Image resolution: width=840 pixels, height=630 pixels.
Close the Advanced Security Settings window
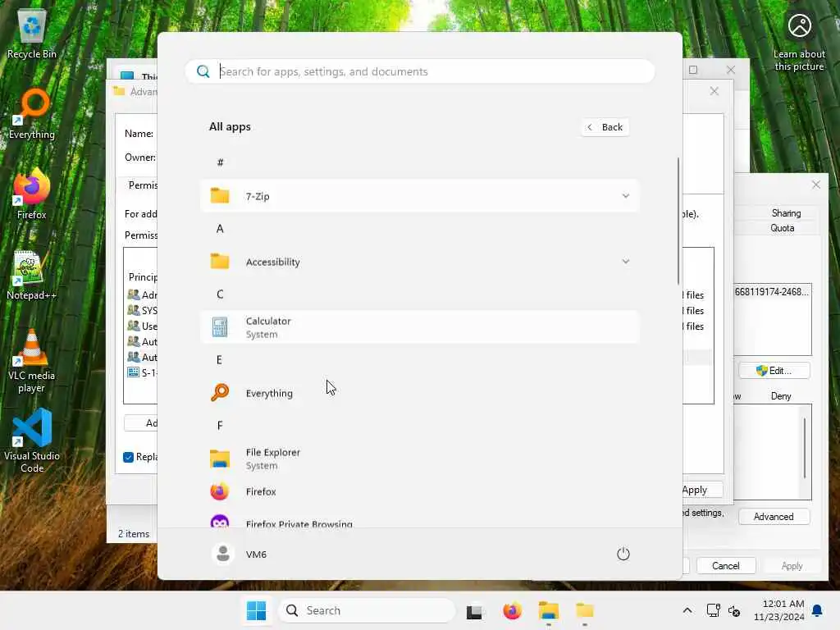coord(714,91)
